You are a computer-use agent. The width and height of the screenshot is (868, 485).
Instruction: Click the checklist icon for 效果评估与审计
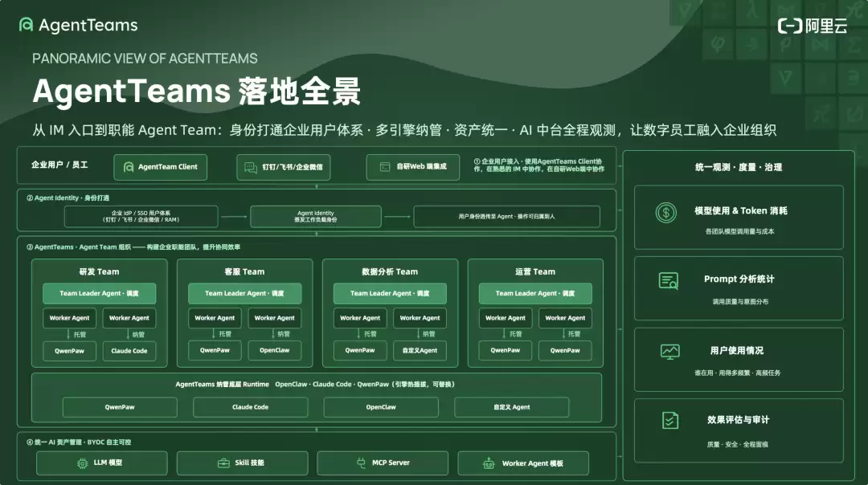click(669, 420)
